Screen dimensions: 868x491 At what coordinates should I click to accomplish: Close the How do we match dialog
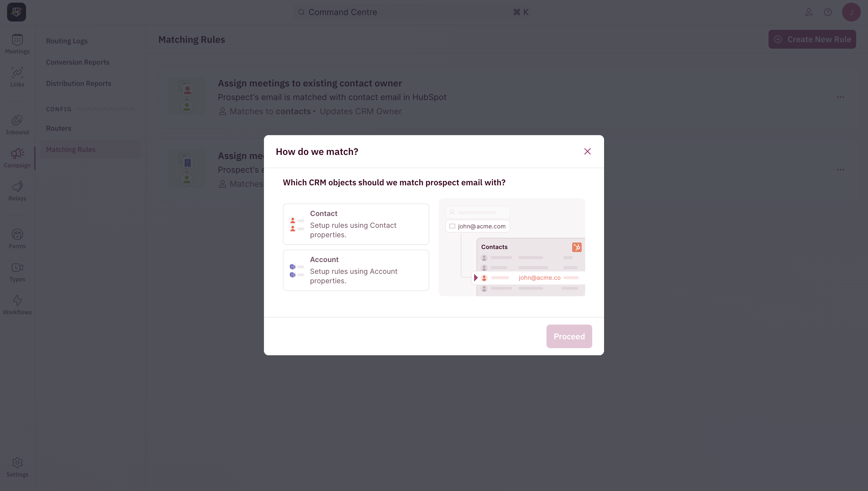pyautogui.click(x=587, y=151)
